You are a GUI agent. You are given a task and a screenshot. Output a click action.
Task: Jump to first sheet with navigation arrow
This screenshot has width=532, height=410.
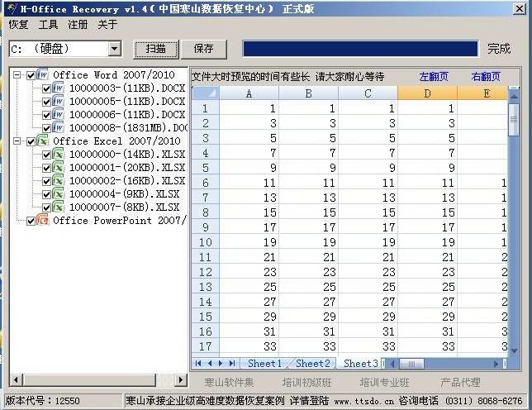198,364
